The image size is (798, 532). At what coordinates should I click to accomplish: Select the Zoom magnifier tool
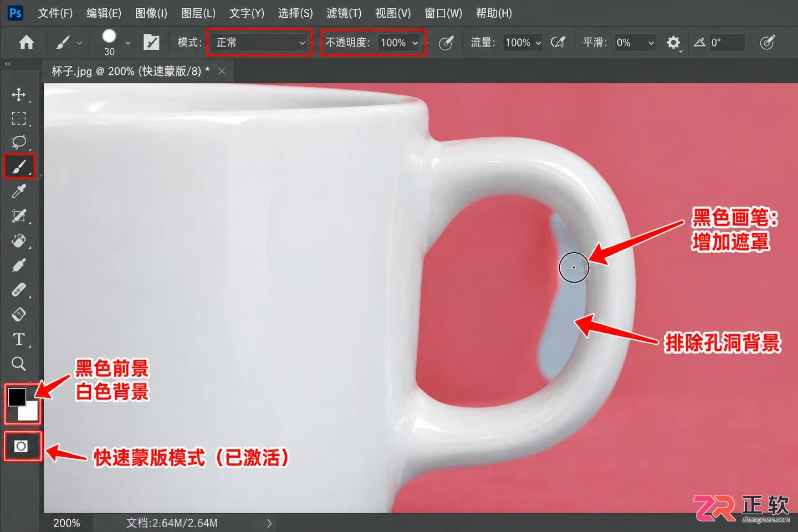coord(19,364)
